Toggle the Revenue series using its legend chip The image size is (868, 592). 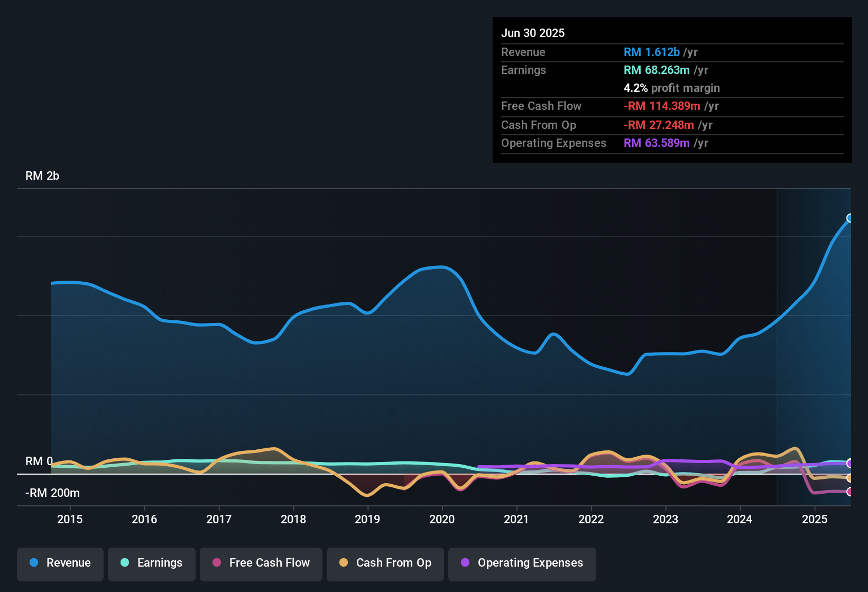60,563
